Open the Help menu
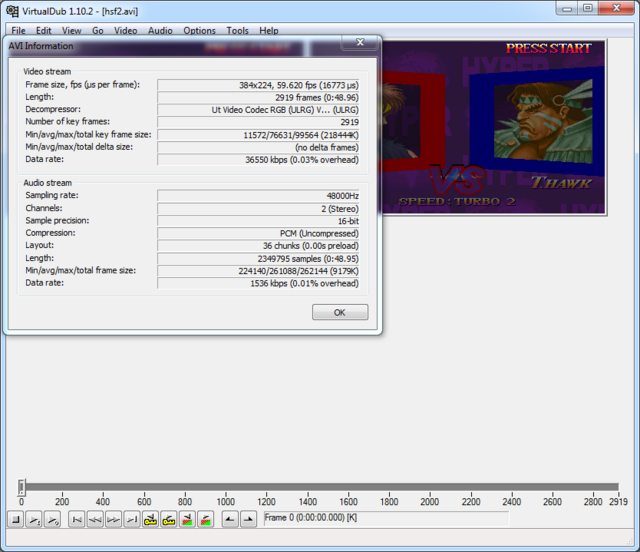 coord(269,31)
